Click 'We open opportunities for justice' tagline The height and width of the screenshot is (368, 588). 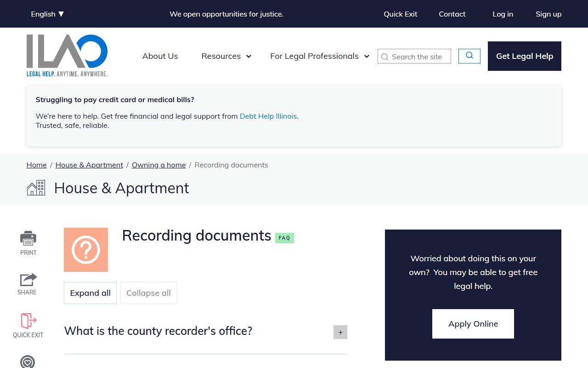point(226,14)
